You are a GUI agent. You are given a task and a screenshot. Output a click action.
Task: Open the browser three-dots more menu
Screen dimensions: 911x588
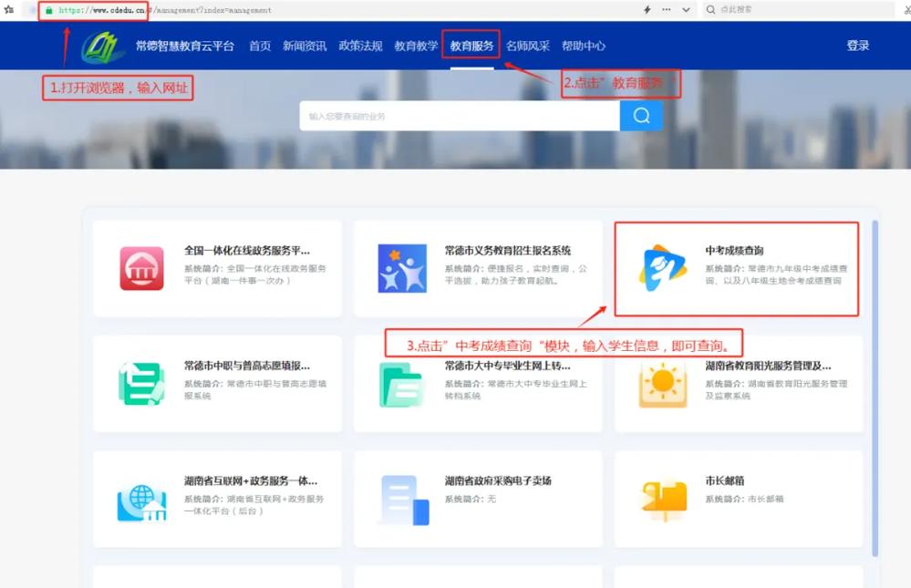666,10
